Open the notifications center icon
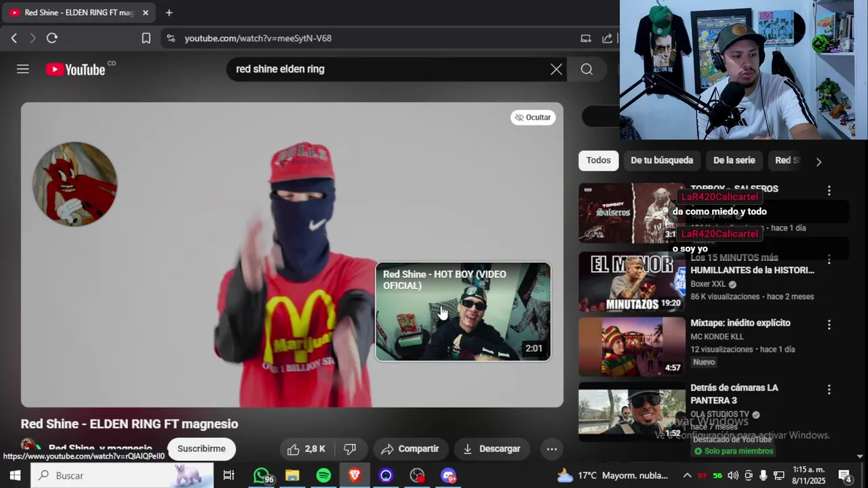 [845, 476]
